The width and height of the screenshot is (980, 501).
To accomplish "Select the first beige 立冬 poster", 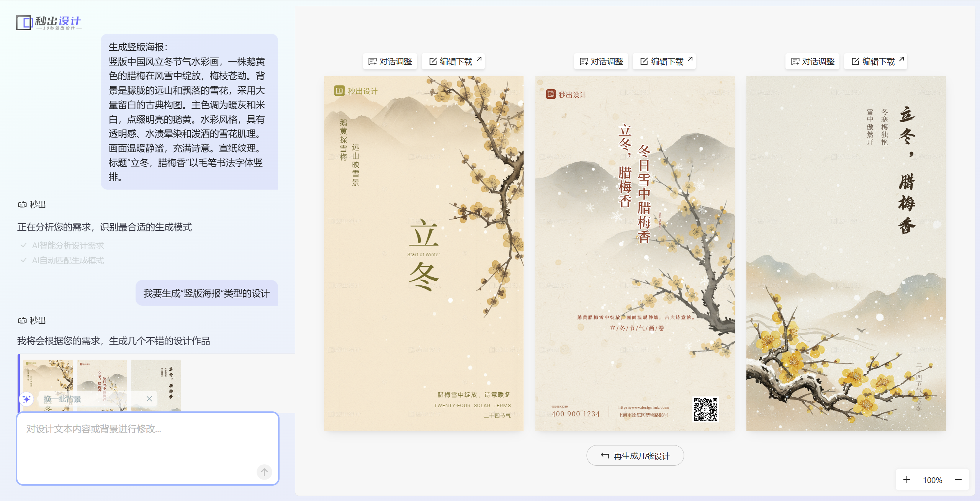I will [424, 254].
